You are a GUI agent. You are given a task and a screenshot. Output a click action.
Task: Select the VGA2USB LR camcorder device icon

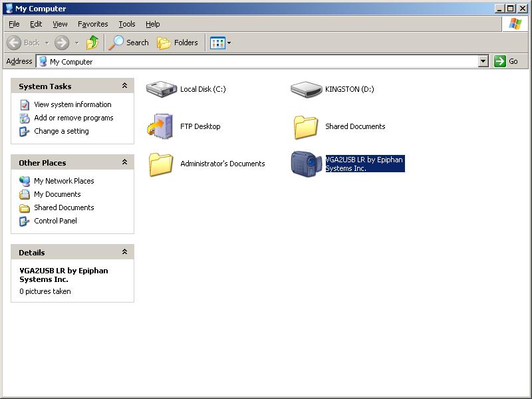[306, 164]
